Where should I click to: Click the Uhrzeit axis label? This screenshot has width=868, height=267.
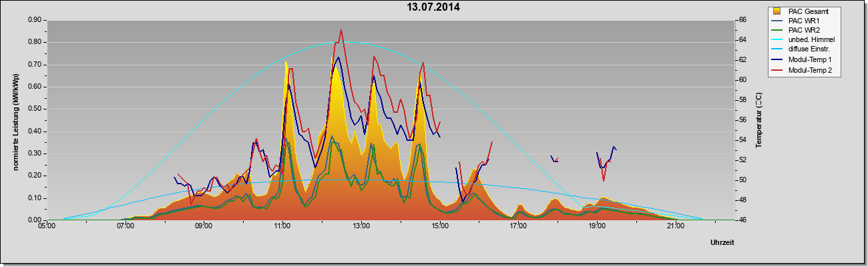pyautogui.click(x=722, y=243)
